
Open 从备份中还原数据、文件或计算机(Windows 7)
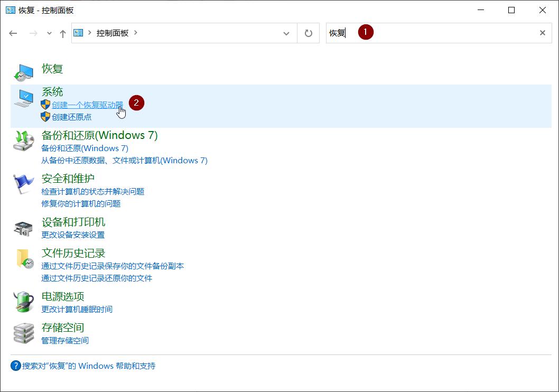point(123,161)
